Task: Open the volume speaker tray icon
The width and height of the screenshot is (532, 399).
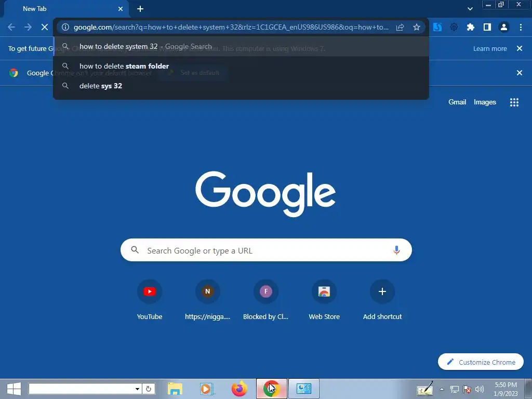Action: pos(480,389)
